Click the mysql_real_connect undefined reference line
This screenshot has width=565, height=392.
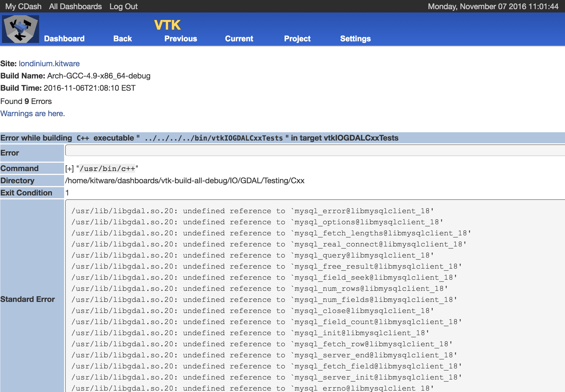pyautogui.click(x=269, y=244)
